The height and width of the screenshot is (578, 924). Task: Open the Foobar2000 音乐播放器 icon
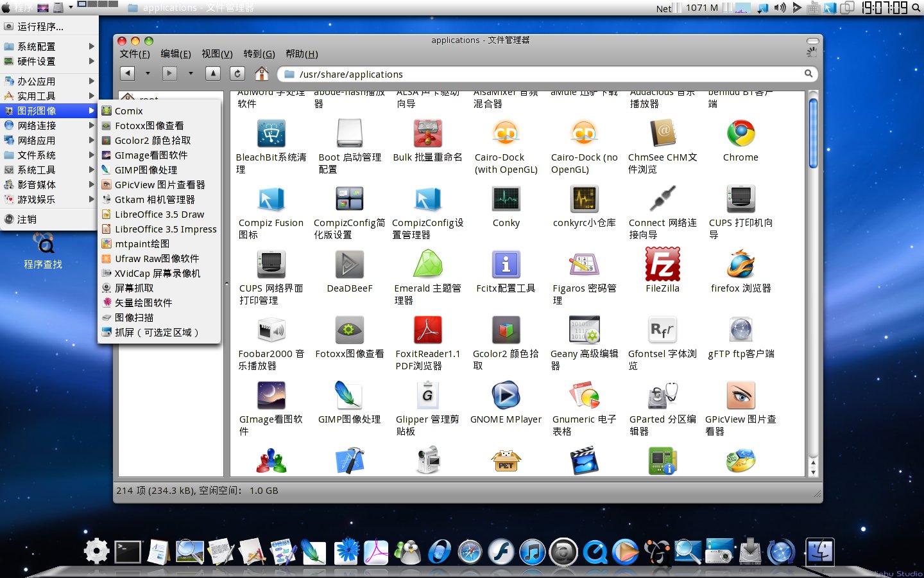(x=271, y=330)
